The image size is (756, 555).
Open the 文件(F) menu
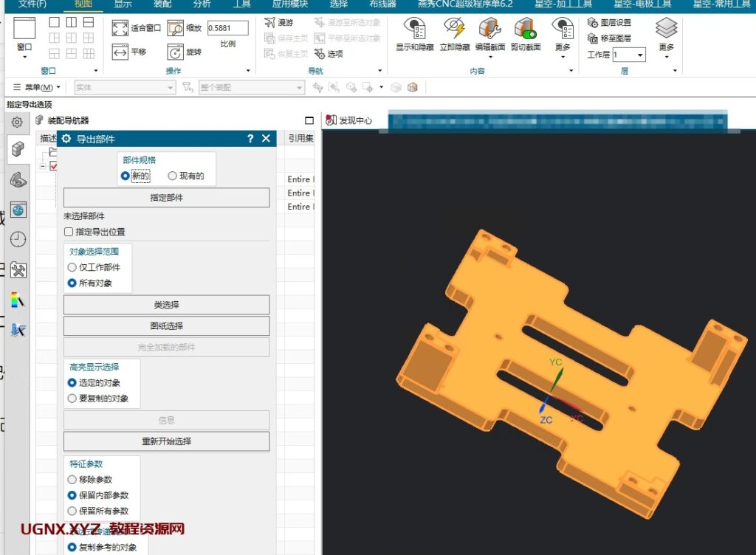click(32, 4)
